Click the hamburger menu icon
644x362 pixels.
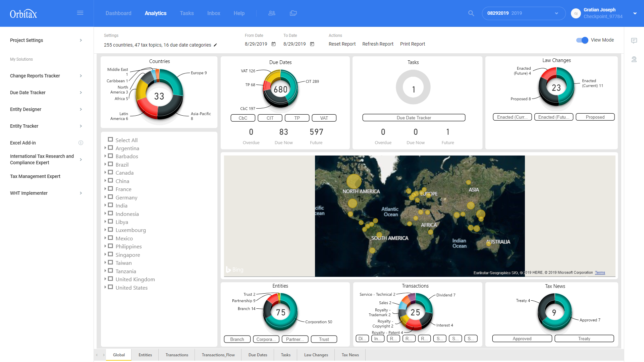[x=80, y=13]
